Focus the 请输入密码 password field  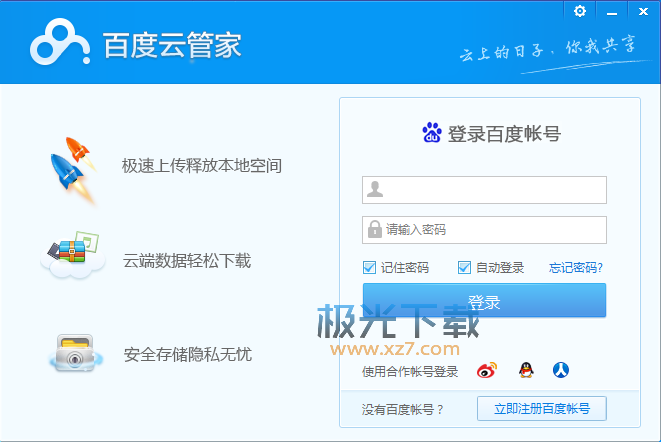495,230
